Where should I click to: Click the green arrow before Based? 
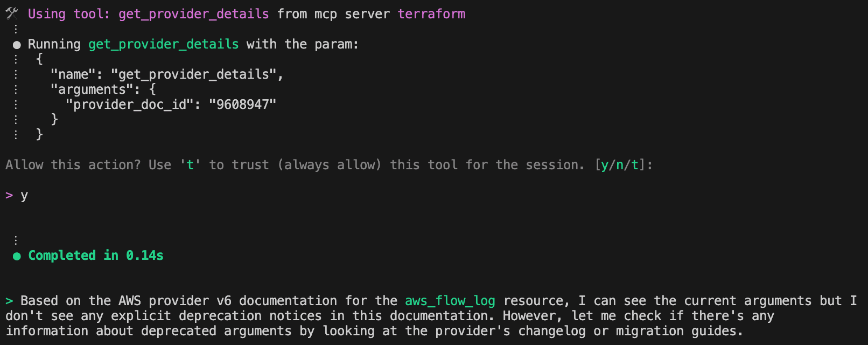click(9, 301)
